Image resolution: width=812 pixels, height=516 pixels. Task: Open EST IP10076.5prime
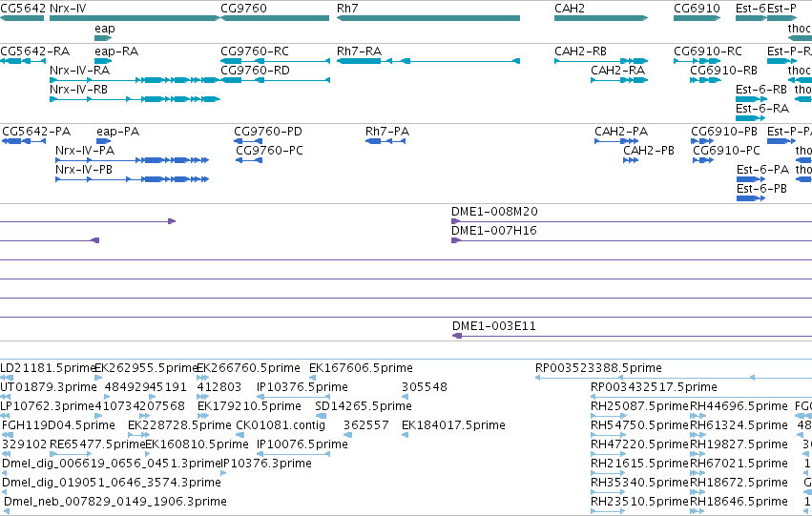pyautogui.click(x=302, y=444)
